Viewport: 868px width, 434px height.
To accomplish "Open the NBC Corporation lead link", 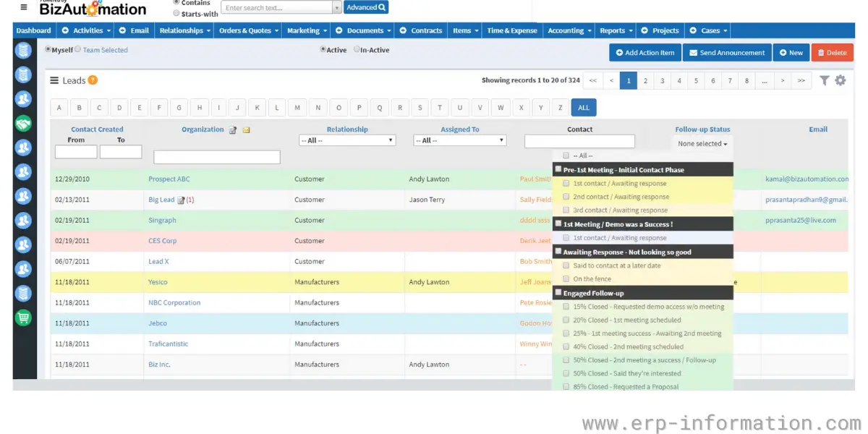I will [174, 302].
